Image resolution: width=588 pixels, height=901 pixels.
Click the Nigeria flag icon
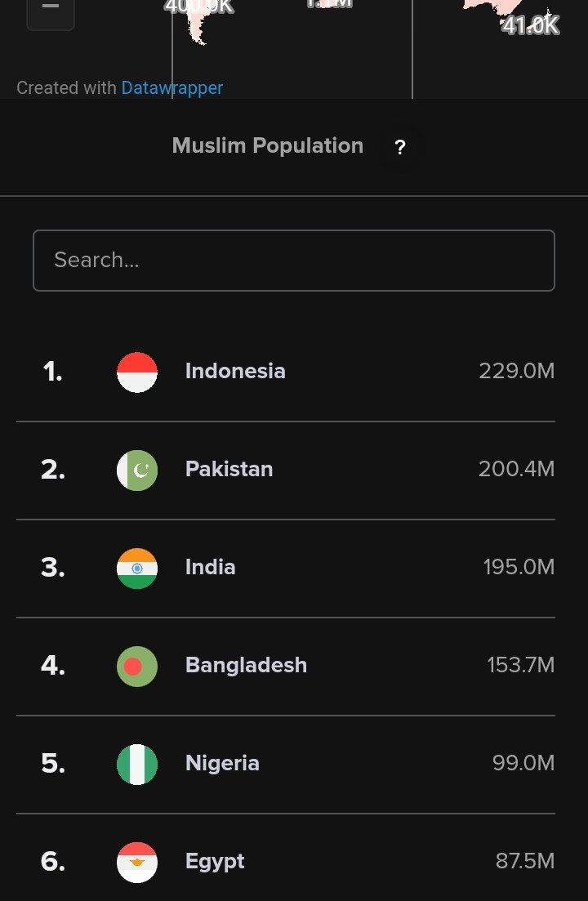point(137,765)
